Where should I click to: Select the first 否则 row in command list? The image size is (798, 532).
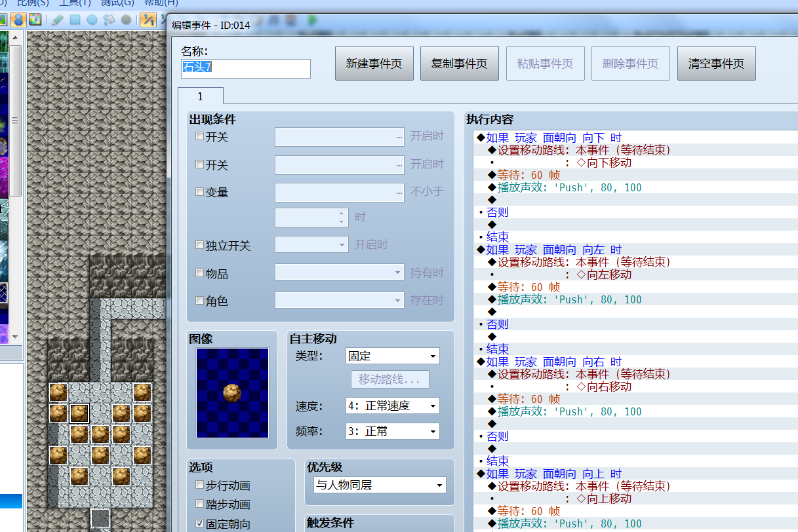tap(635, 212)
